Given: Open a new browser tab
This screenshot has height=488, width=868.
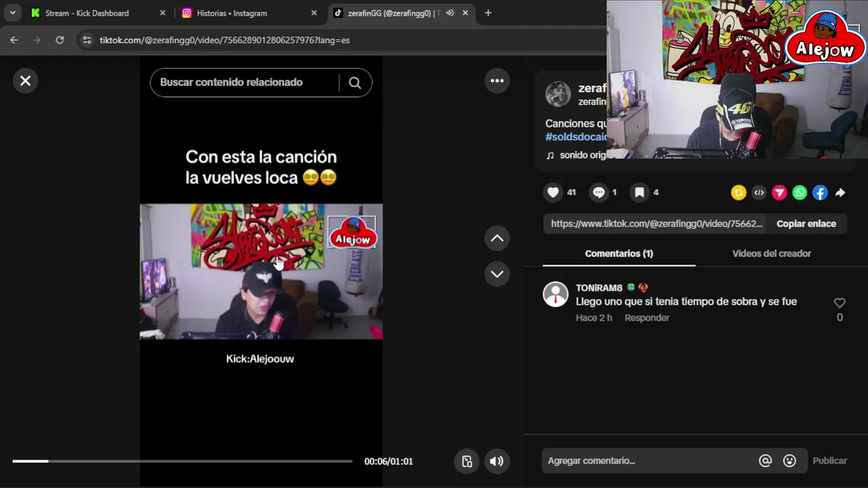Looking at the screenshot, I should tap(488, 13).
